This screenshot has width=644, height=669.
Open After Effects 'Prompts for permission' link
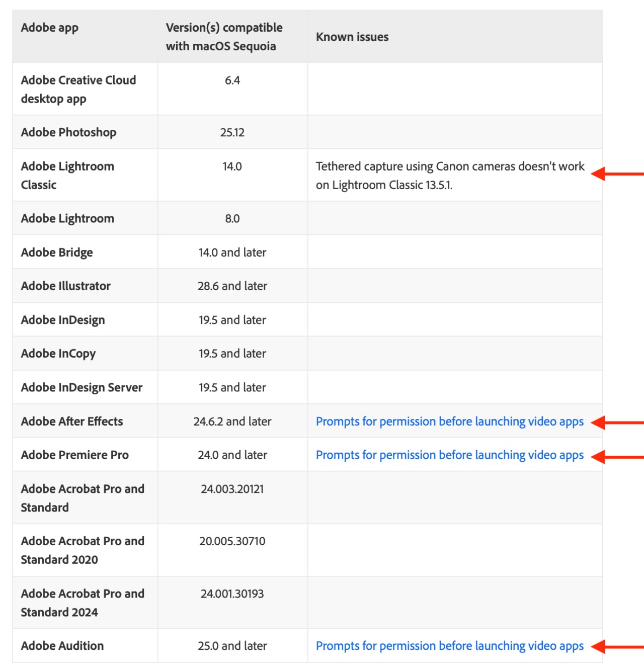pyautogui.click(x=450, y=422)
